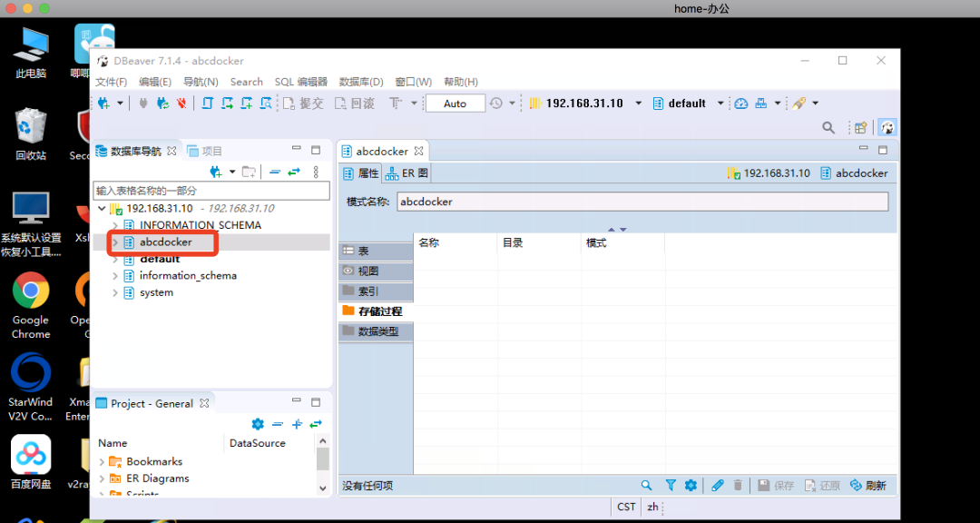This screenshot has width=980, height=523.
Task: Click the table name filter input field
Action: (x=211, y=191)
